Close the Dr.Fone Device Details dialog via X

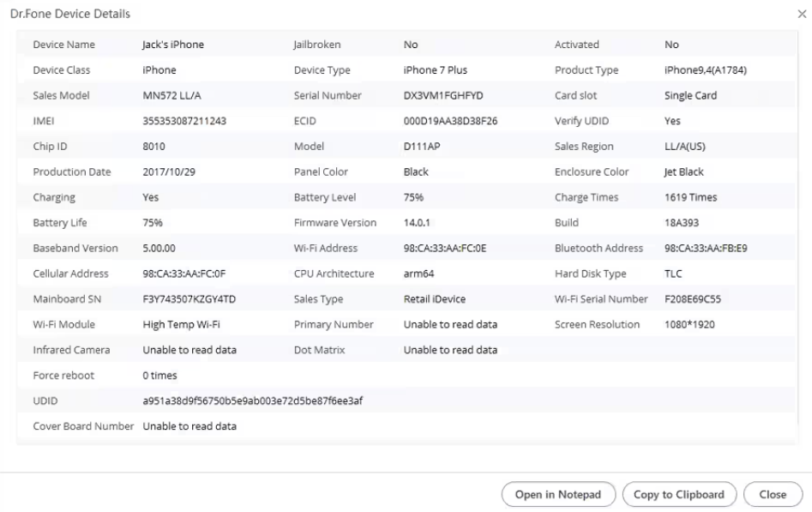(802, 14)
